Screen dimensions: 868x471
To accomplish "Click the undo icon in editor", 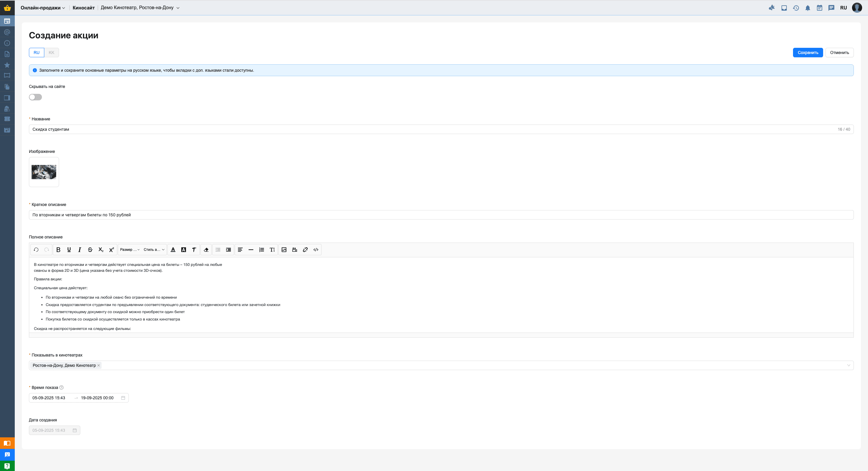I will tap(36, 250).
